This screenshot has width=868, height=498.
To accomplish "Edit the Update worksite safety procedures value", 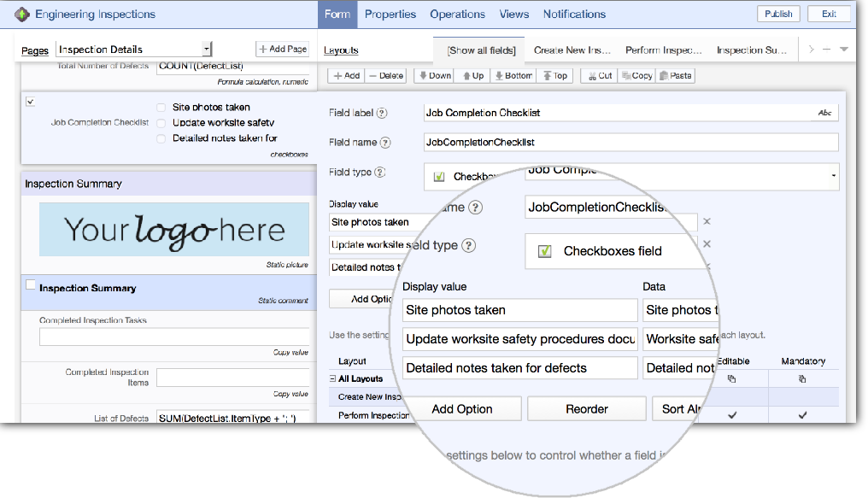I will coord(519,338).
